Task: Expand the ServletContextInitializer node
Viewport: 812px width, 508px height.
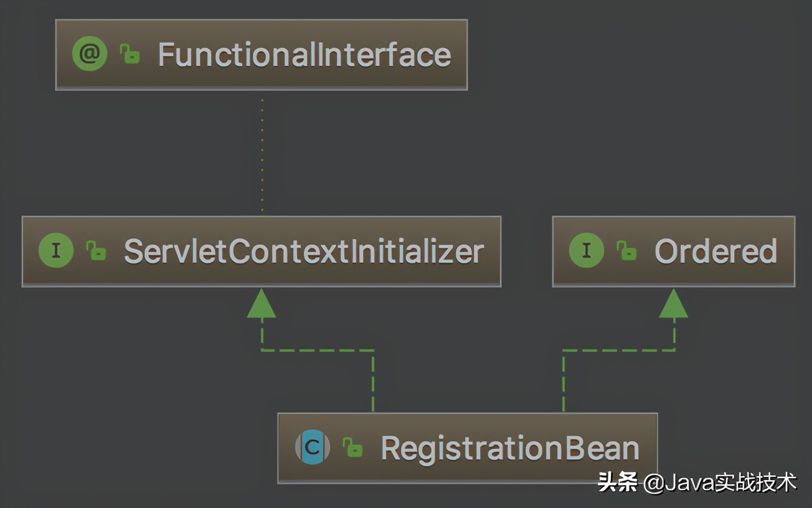Action: coord(262,251)
